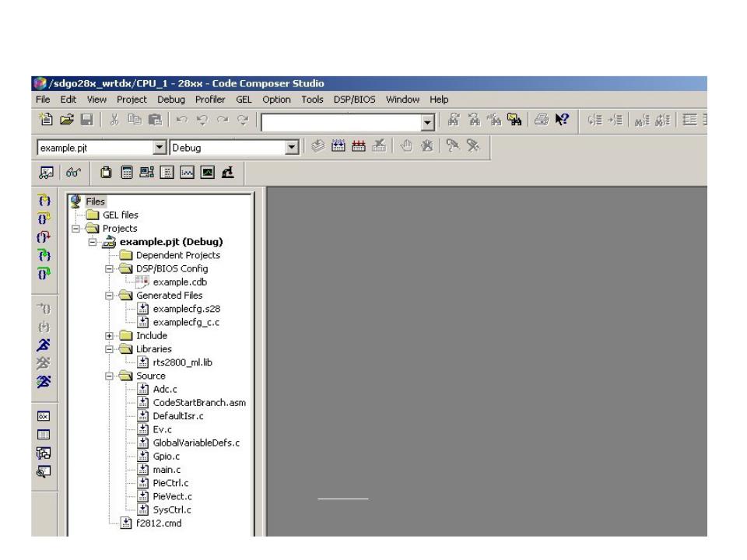Click the Animate icon
The image size is (747, 560).
click(44, 382)
